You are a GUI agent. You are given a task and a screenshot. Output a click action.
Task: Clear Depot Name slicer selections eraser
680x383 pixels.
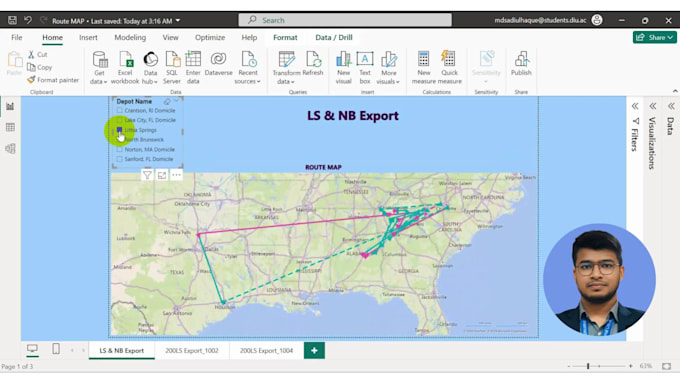(x=167, y=101)
